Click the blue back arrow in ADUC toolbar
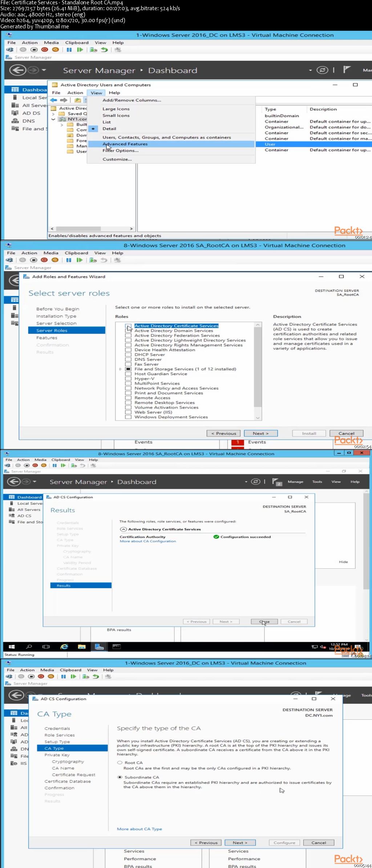This screenshot has width=372, height=868. tap(54, 100)
